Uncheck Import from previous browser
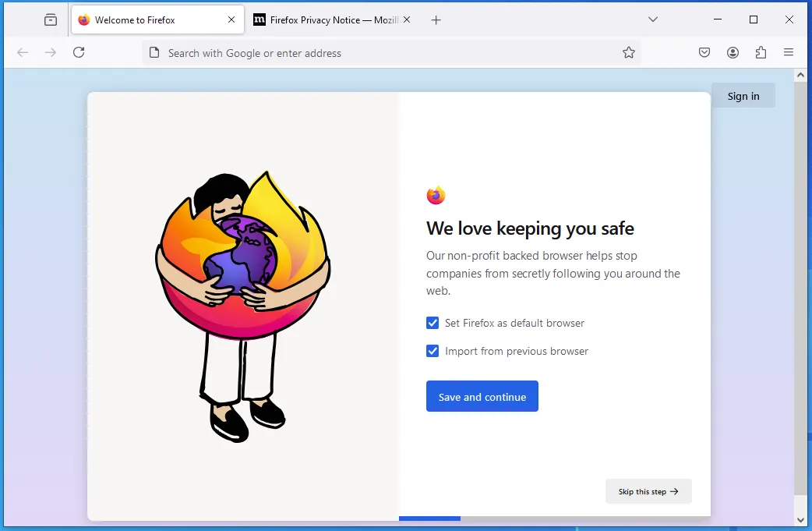The width and height of the screenshot is (812, 531). pos(432,351)
